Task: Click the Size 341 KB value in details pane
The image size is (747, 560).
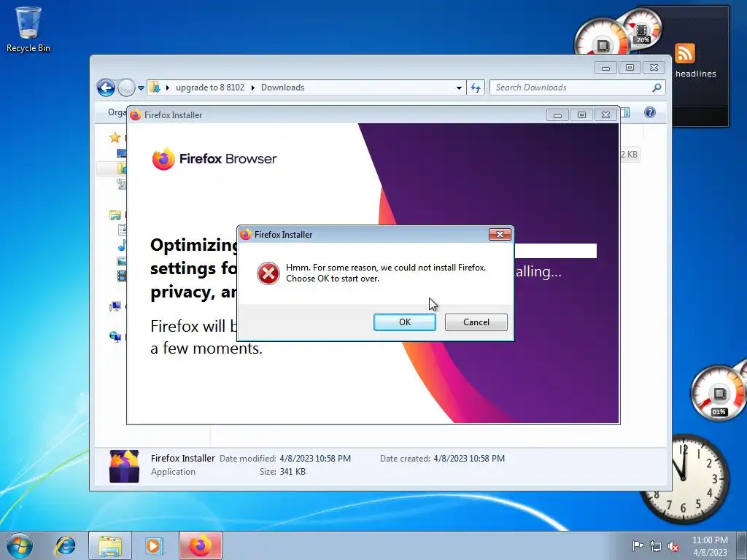Action: tap(293, 472)
